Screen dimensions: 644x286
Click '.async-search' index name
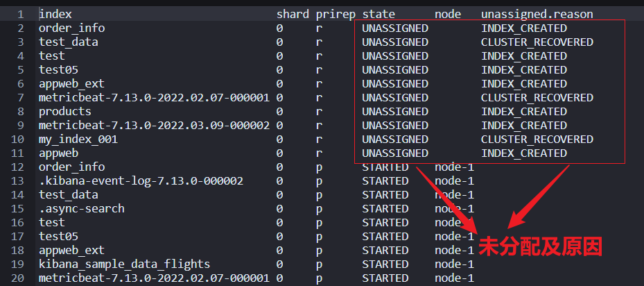click(82, 209)
